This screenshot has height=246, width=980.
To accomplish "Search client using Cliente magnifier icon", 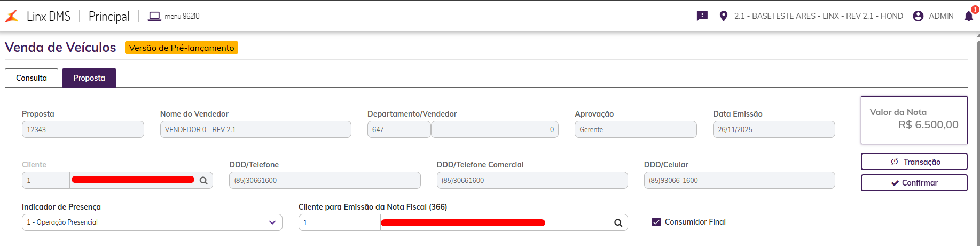I will pyautogui.click(x=203, y=181).
